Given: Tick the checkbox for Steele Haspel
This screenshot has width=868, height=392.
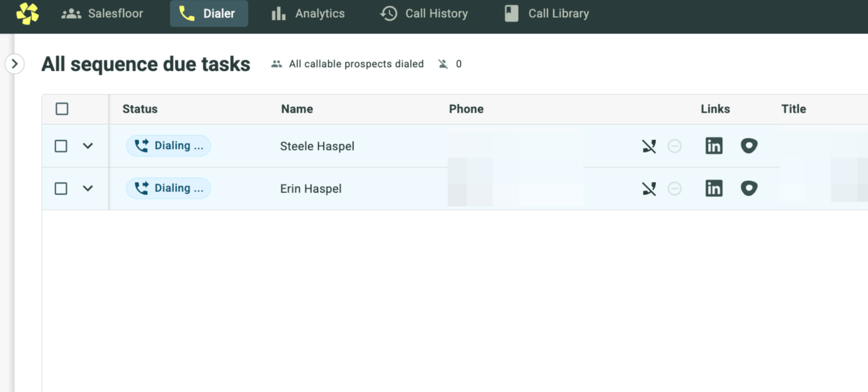Looking at the screenshot, I should pos(61,146).
